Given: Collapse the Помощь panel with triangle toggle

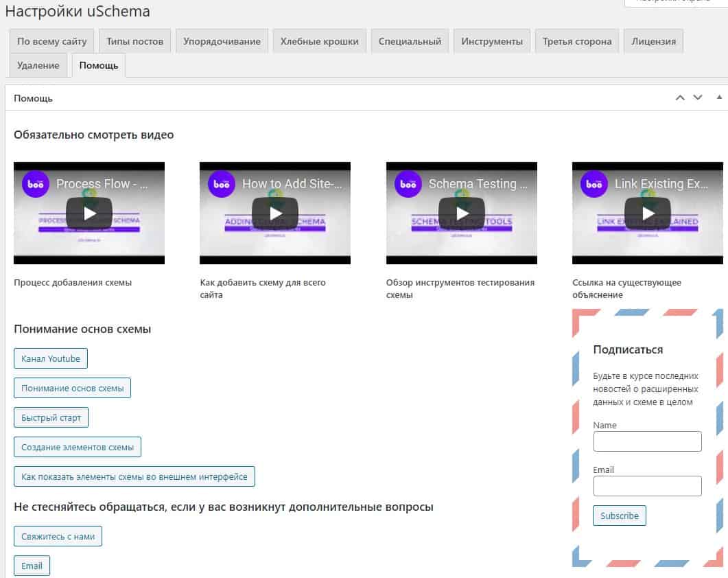Looking at the screenshot, I should point(719,97).
